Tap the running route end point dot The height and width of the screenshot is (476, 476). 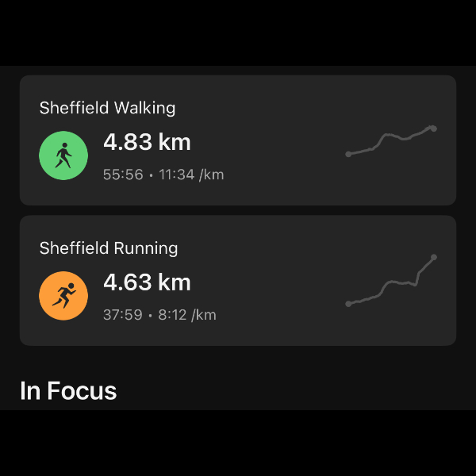coord(434,257)
